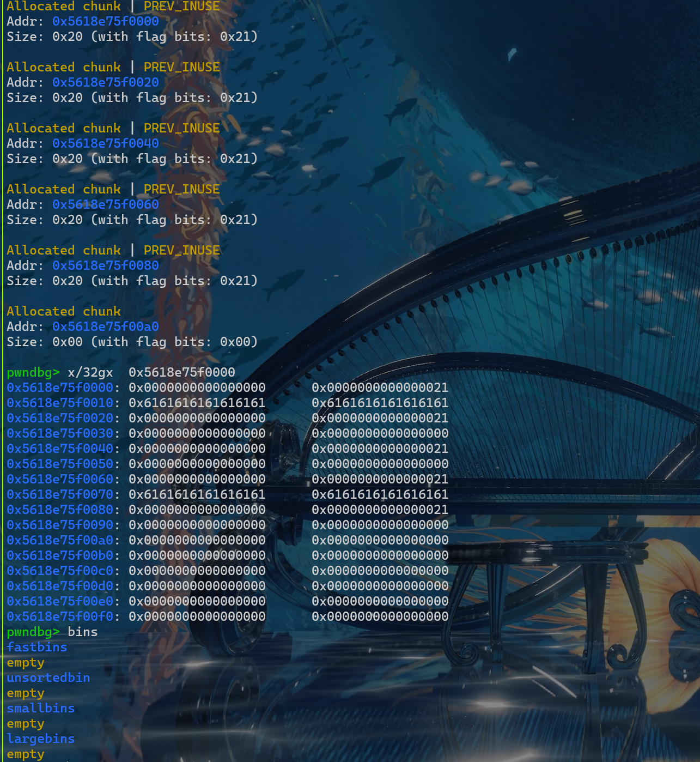Viewport: 700px width, 762px height.
Task: Click the empty text under fastbins
Action: [25, 663]
